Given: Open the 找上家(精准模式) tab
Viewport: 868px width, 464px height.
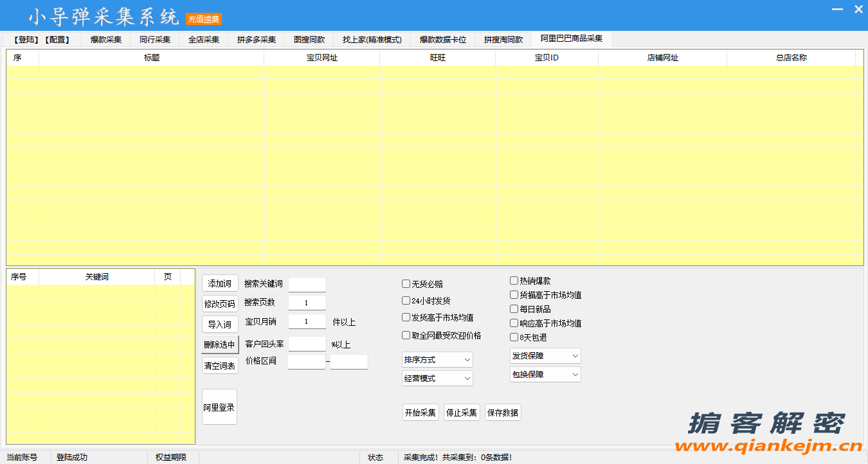Looking at the screenshot, I should coord(372,40).
